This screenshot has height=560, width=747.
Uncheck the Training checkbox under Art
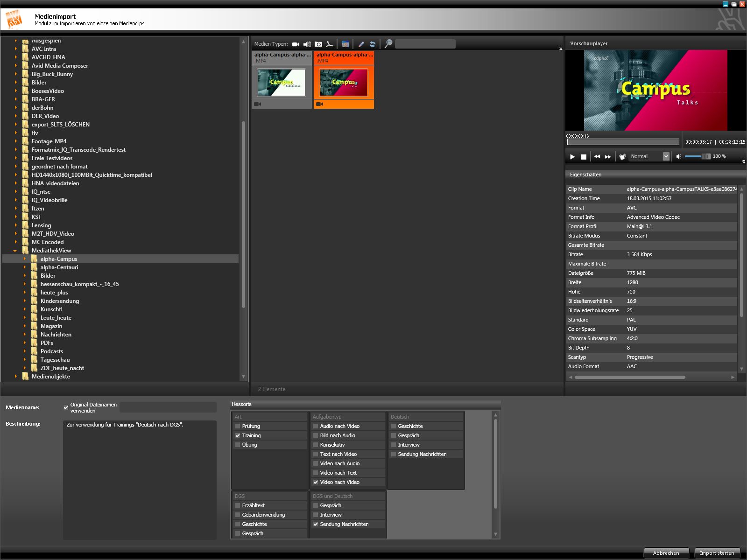(238, 435)
